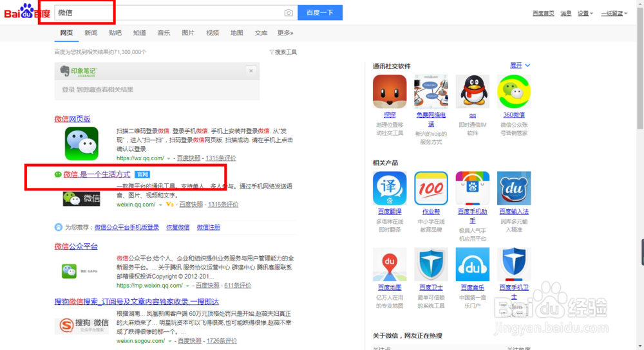The height and width of the screenshot is (350, 644).
Task: Select the 网页 tab
Action: tap(66, 33)
